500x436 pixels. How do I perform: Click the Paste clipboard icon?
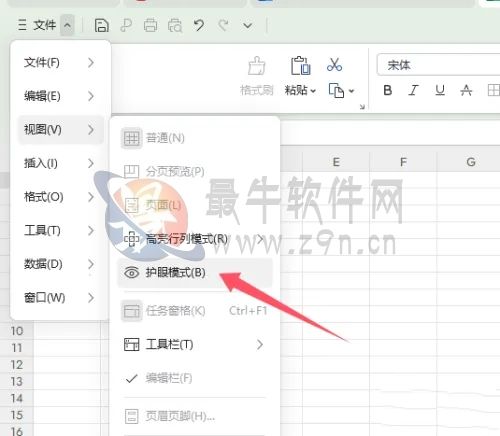(300, 65)
